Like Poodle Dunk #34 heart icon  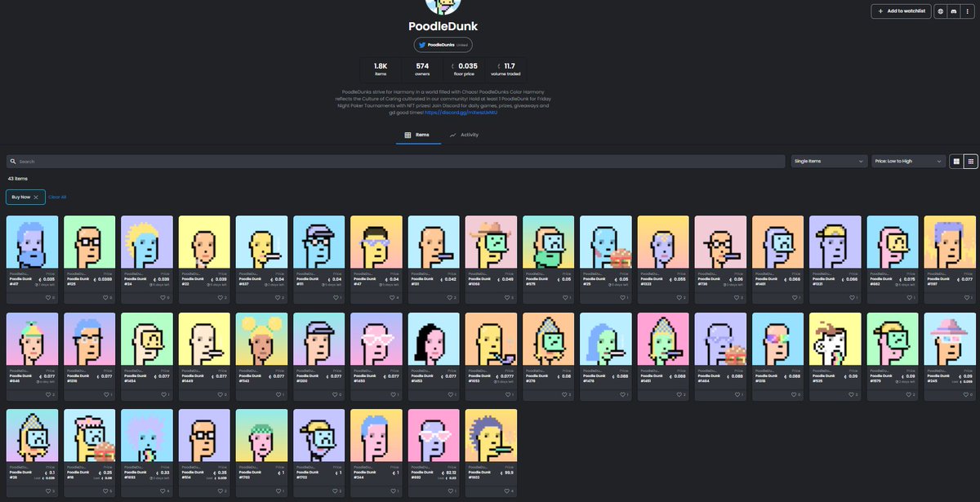point(161,297)
